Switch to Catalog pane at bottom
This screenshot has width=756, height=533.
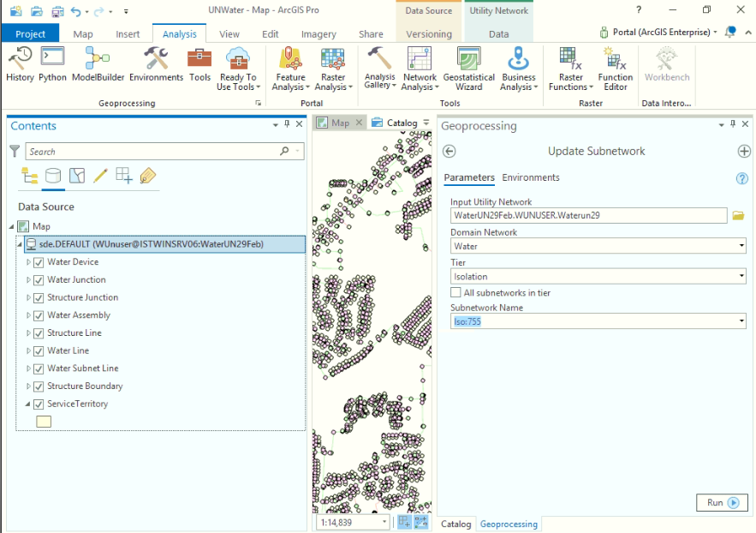pos(456,524)
